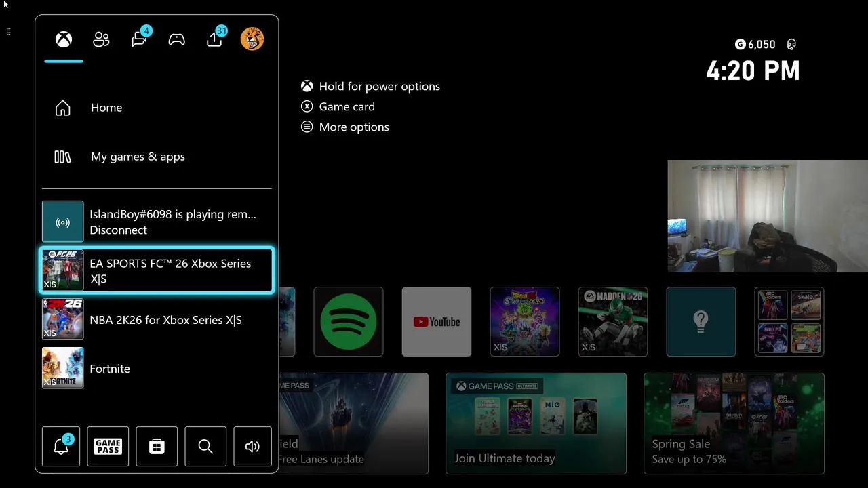Disconnect IslandBoy#6098 remote play session
868x488 pixels.
point(157,222)
